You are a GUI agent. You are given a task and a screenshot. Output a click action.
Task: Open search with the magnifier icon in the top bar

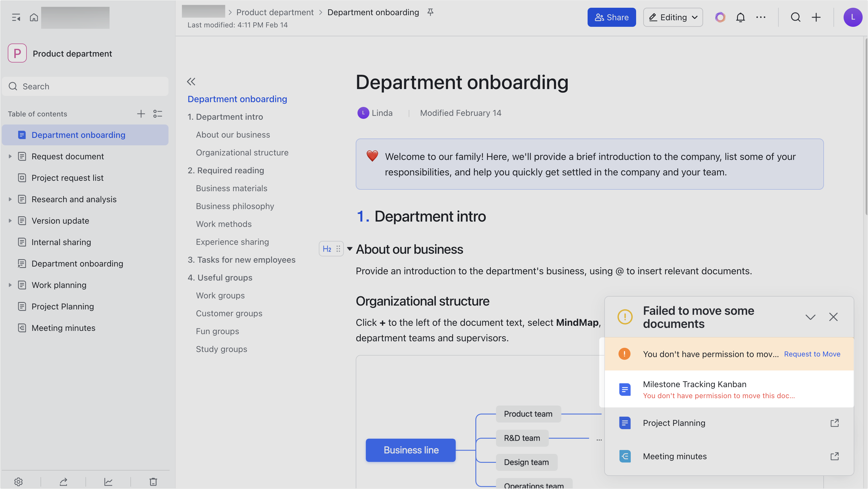(x=795, y=17)
